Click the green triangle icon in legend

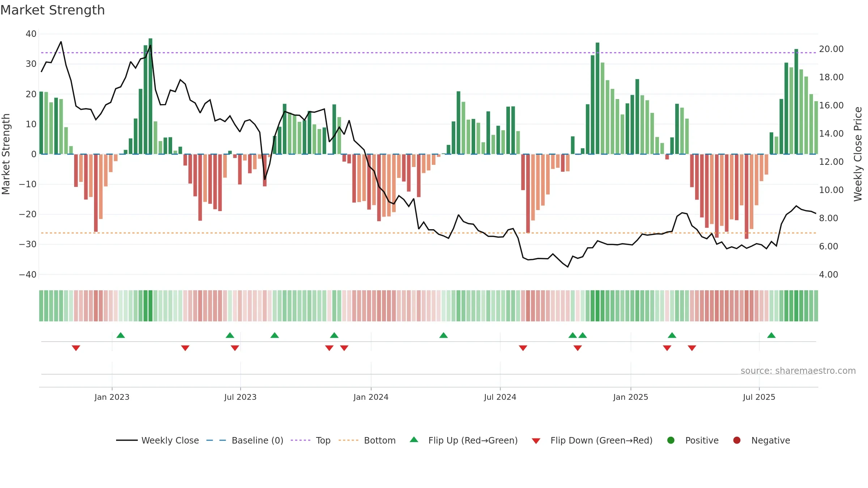414,440
